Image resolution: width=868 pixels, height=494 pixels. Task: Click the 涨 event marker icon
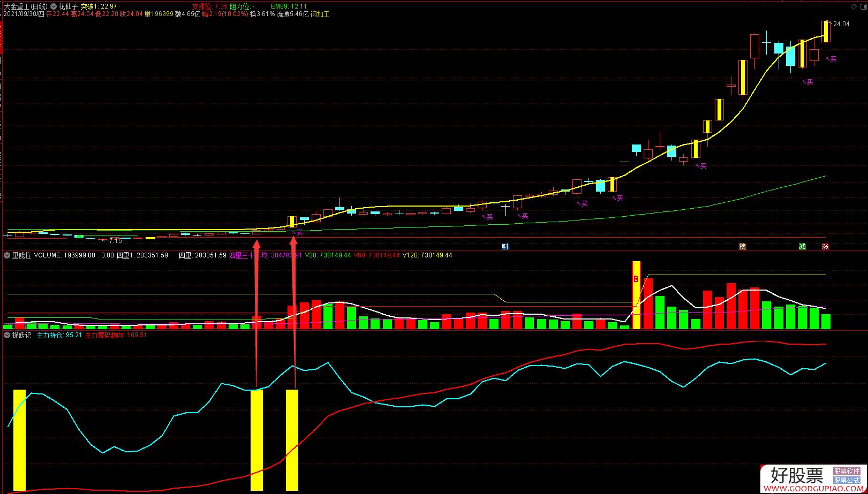pos(825,247)
